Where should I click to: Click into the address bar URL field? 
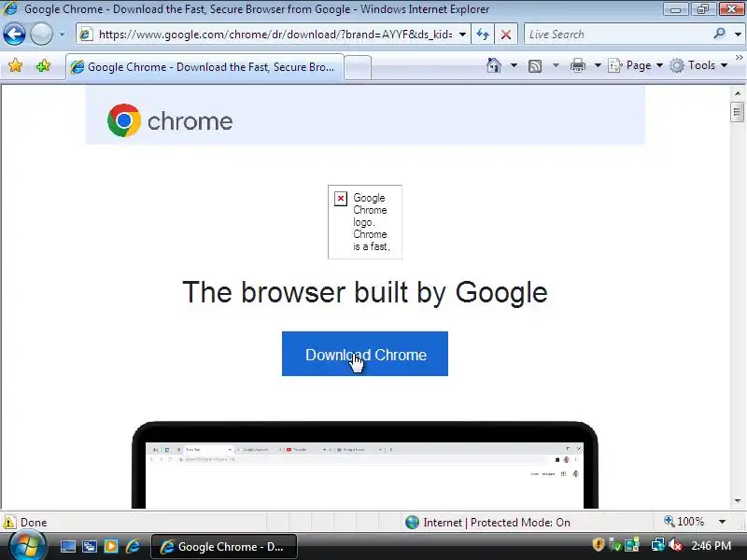(x=275, y=35)
